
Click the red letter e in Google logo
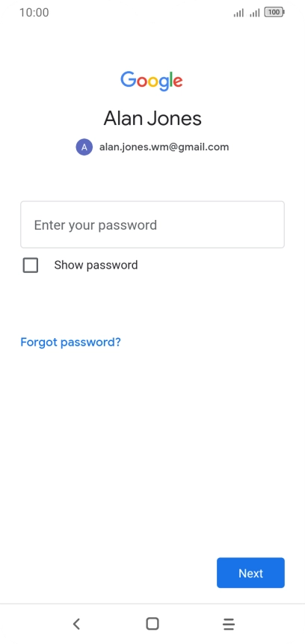point(177,82)
